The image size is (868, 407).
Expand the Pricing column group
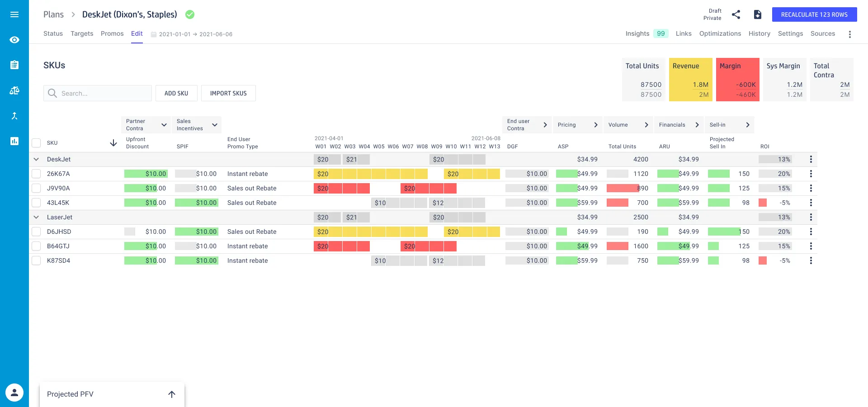click(596, 124)
